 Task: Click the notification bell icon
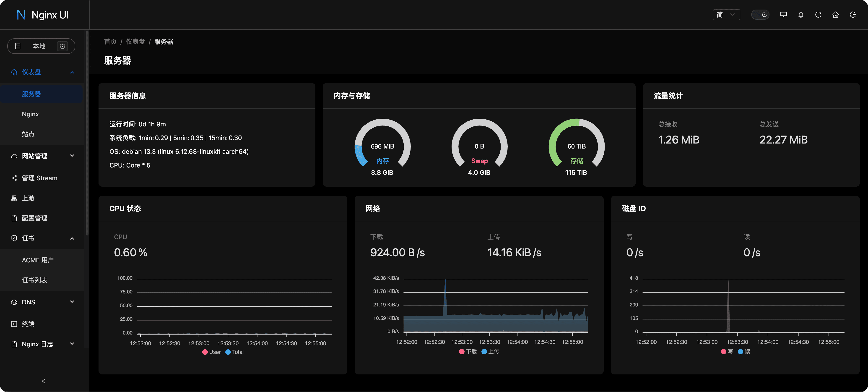801,15
